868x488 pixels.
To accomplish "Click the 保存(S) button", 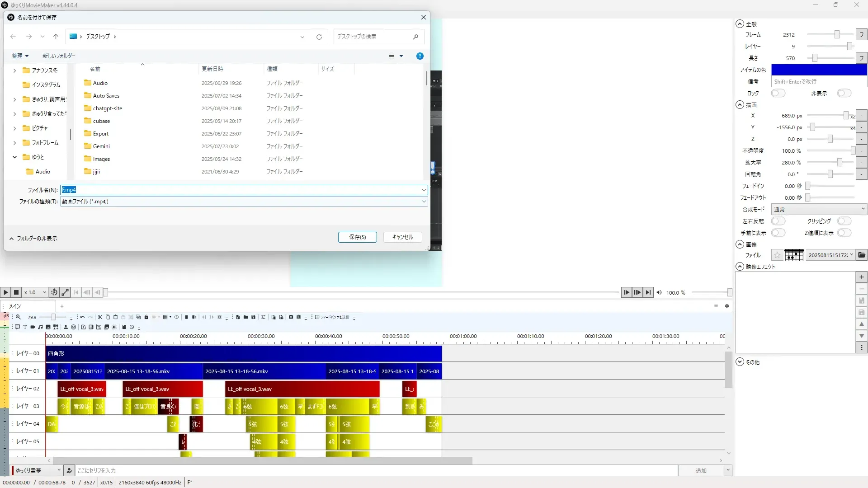I will pyautogui.click(x=357, y=237).
